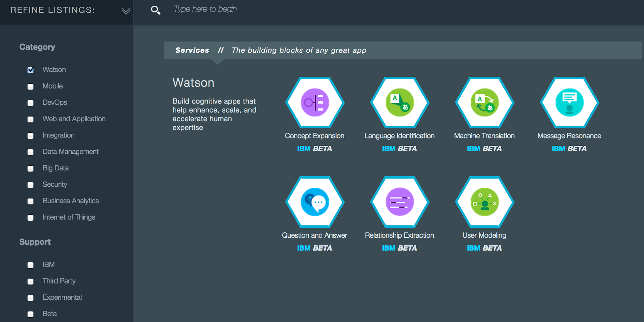Enable the Mobile category checkbox
The width and height of the screenshot is (644, 322).
click(31, 87)
